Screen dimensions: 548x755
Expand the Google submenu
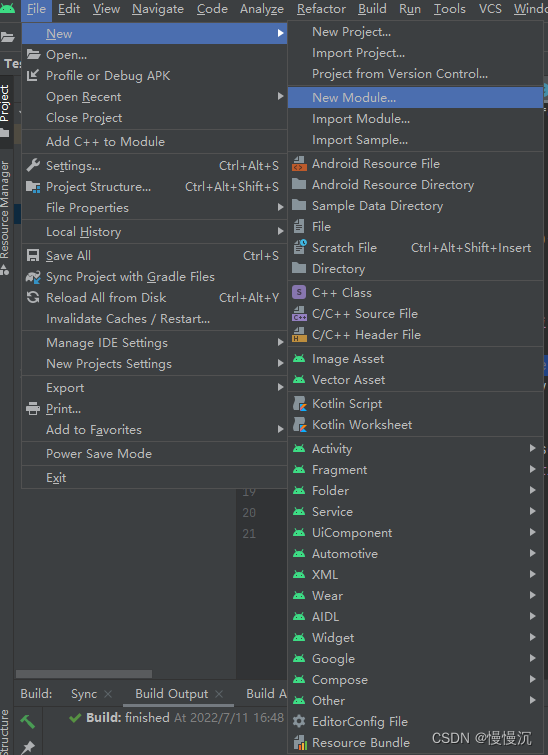[532, 658]
